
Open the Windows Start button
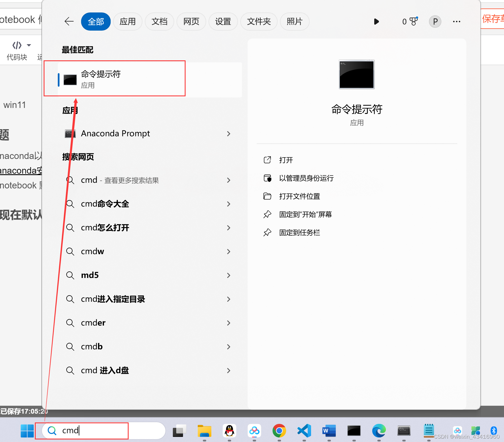[x=27, y=431]
